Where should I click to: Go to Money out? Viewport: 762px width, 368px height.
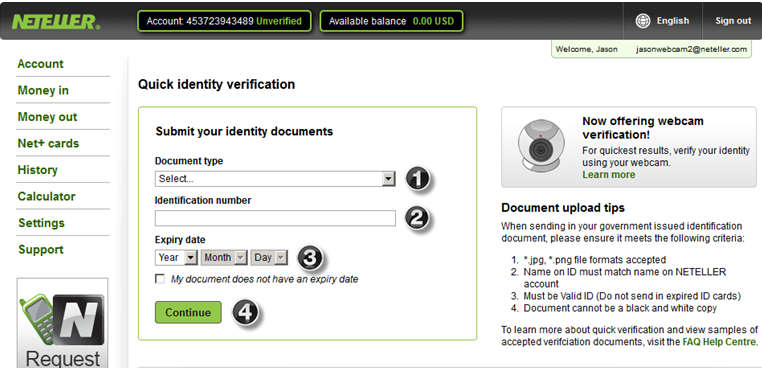tap(47, 117)
